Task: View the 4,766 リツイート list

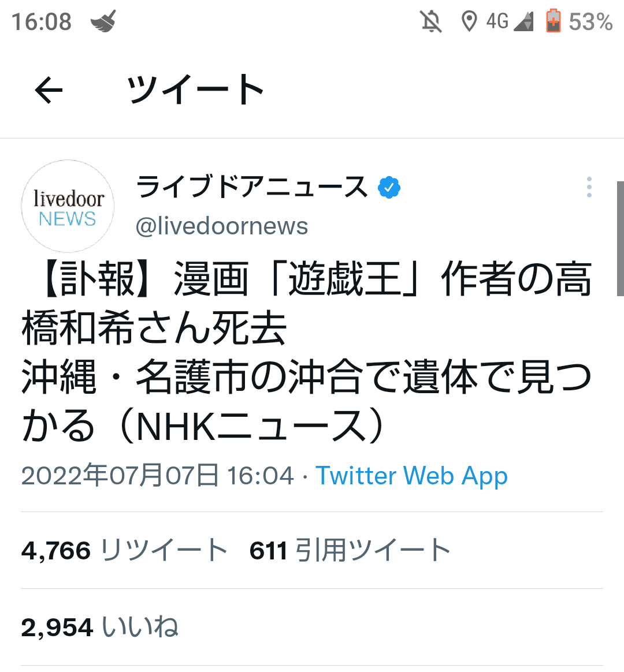Action: click(125, 550)
